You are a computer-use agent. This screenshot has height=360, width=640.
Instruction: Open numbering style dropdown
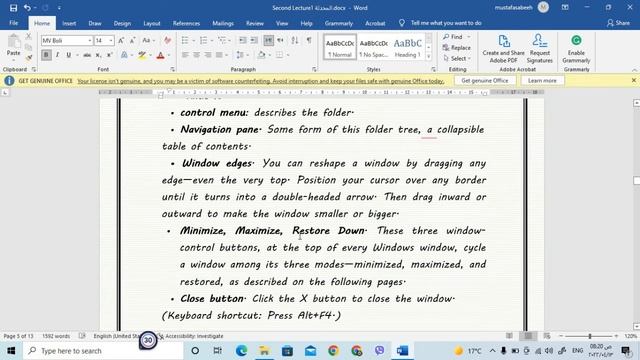212,40
